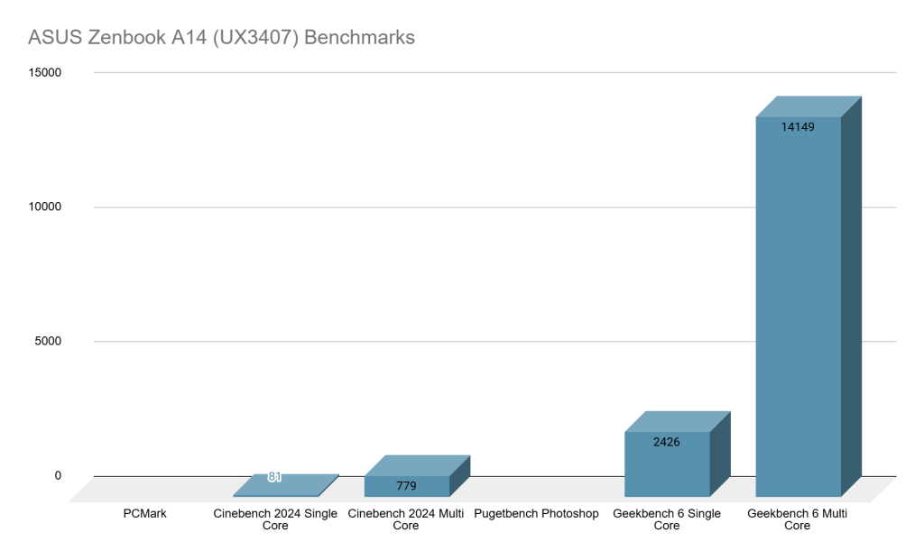Select the 5000 y-axis label
This screenshot has height=560, width=924.
click(x=46, y=341)
